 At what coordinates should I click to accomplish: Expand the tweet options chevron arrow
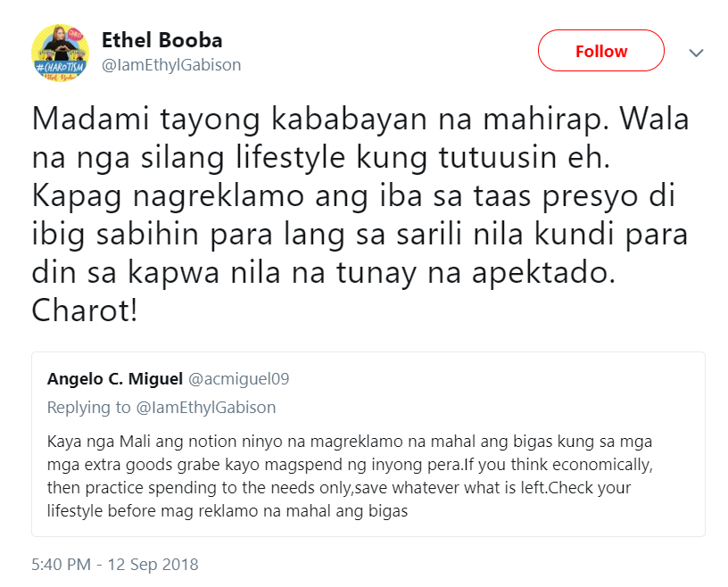point(696,53)
